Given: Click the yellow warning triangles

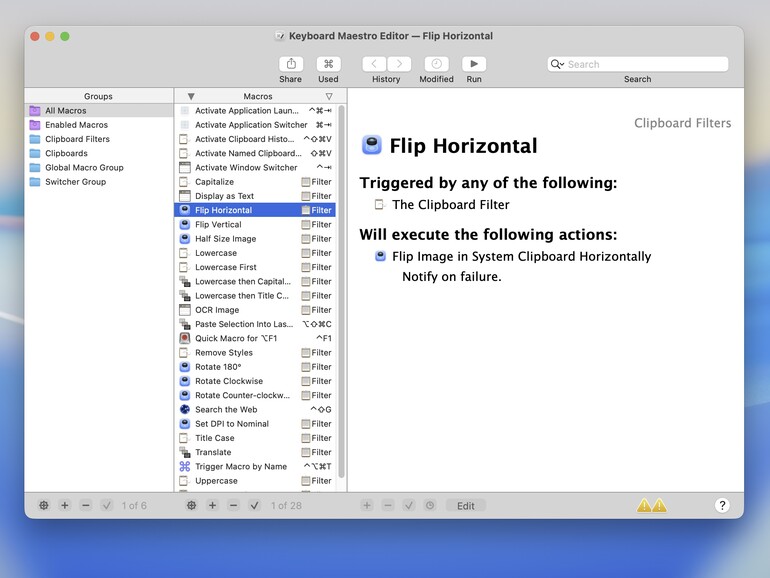Looking at the screenshot, I should pos(652,505).
